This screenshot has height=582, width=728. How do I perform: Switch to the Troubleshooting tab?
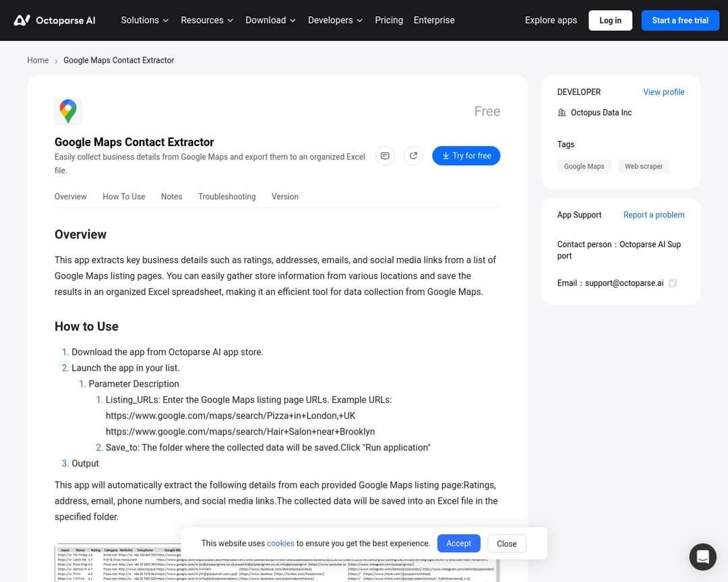click(226, 197)
